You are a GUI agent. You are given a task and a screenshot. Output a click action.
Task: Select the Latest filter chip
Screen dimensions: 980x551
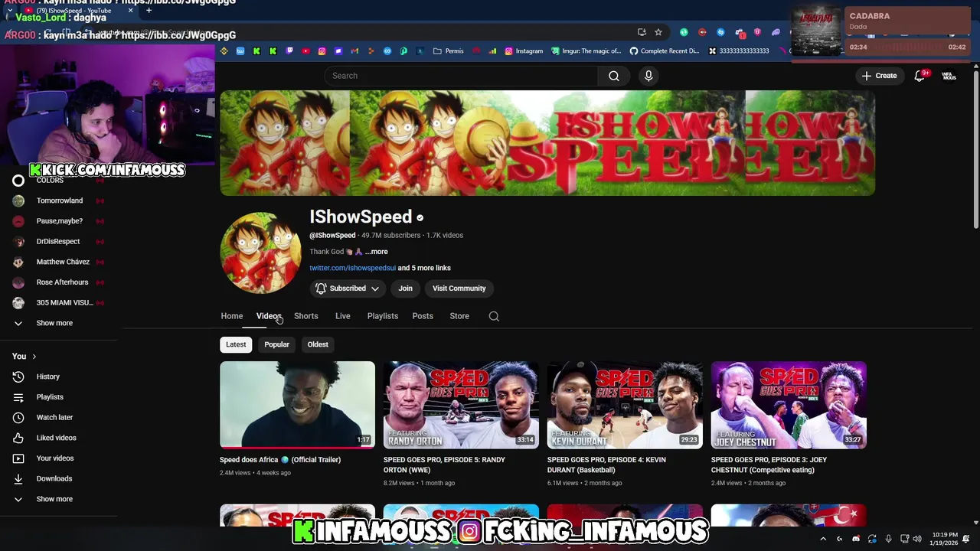click(236, 344)
